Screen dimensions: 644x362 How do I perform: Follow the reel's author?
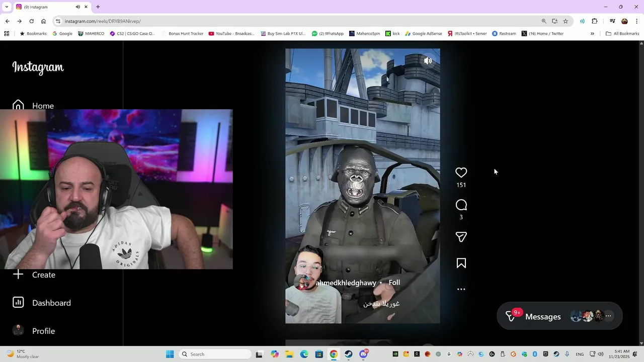394,283
